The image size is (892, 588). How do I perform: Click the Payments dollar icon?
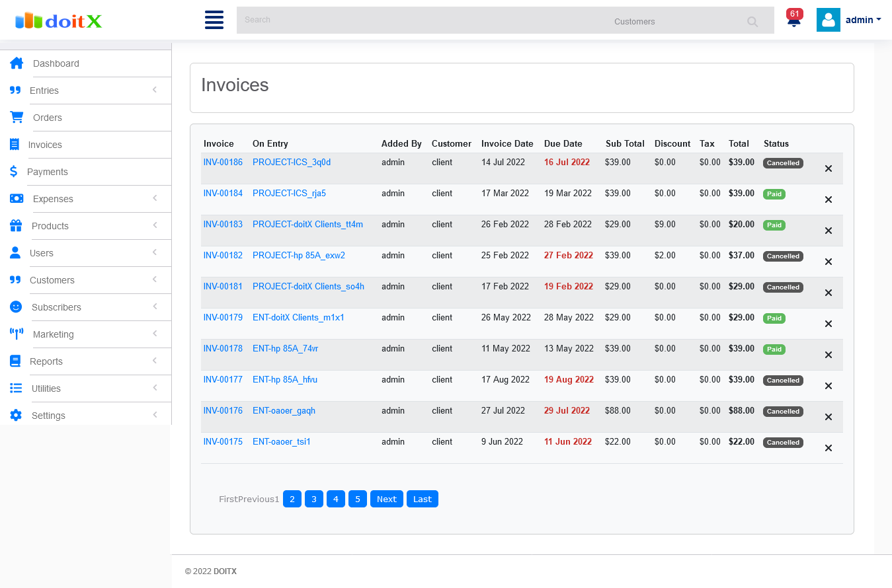(14, 172)
